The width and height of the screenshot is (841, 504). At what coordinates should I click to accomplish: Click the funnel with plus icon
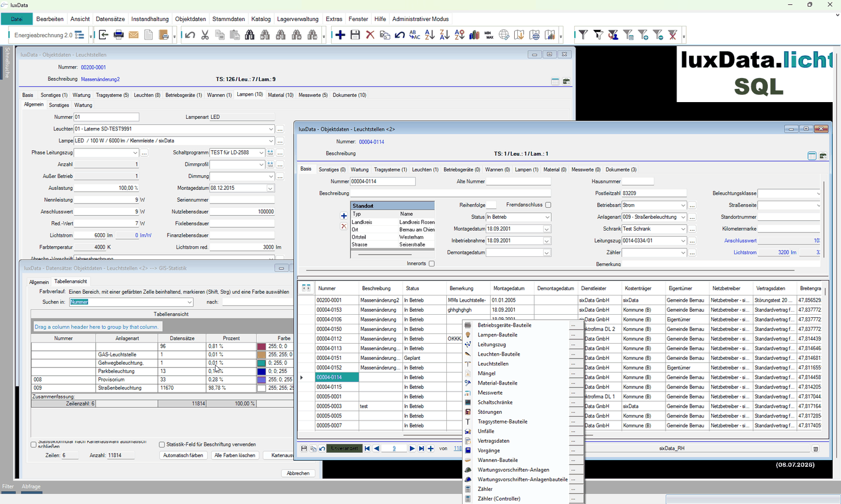coord(643,35)
